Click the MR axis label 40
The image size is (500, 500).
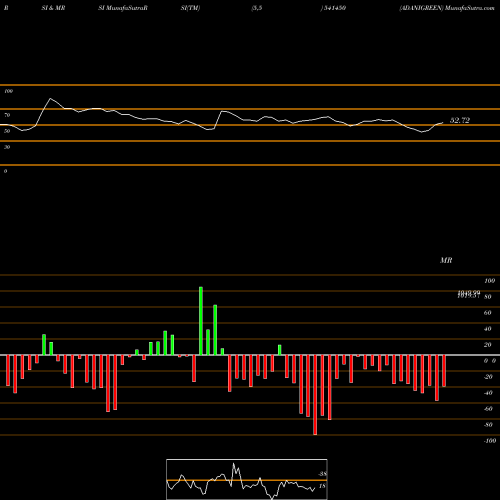pyautogui.click(x=487, y=329)
